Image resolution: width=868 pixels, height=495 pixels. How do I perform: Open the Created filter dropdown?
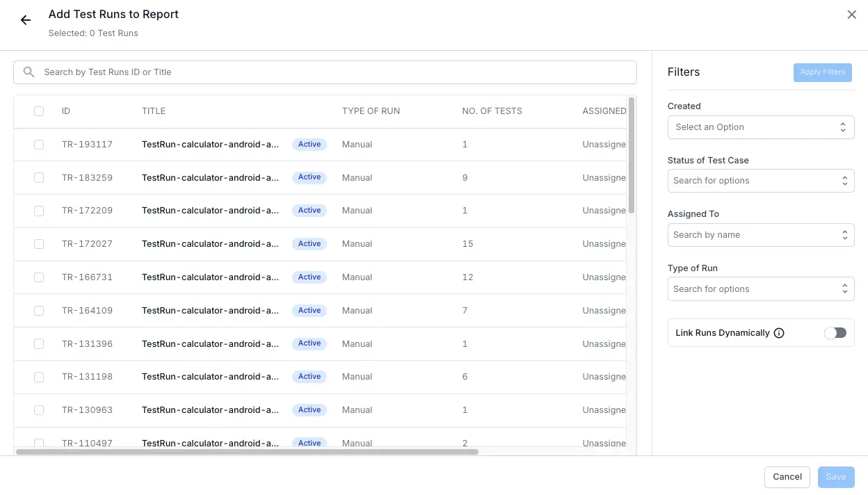pyautogui.click(x=760, y=127)
